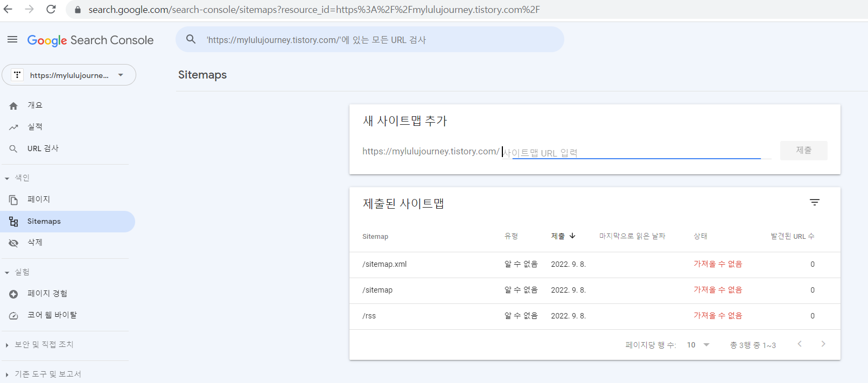Click 마지막으로 읽은 날짜 column header
Screen dimensions: 868x383
[632, 236]
